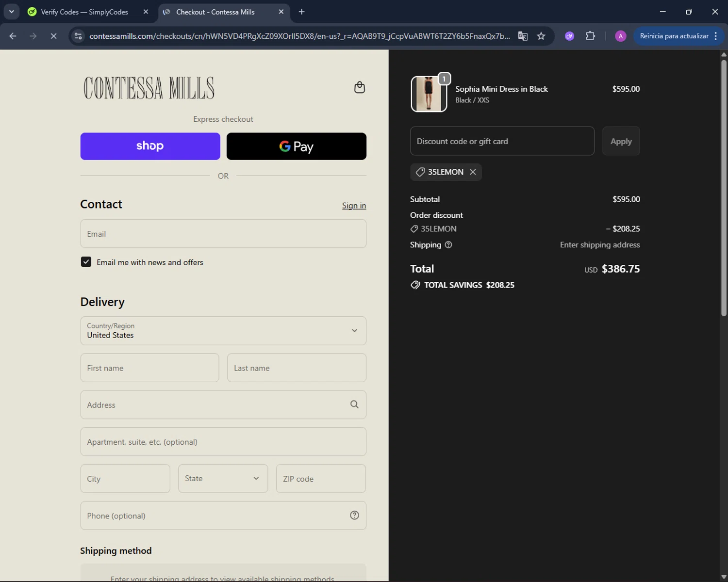Pay with Google Pay express button
Viewport: 728px width, 582px height.
(297, 146)
